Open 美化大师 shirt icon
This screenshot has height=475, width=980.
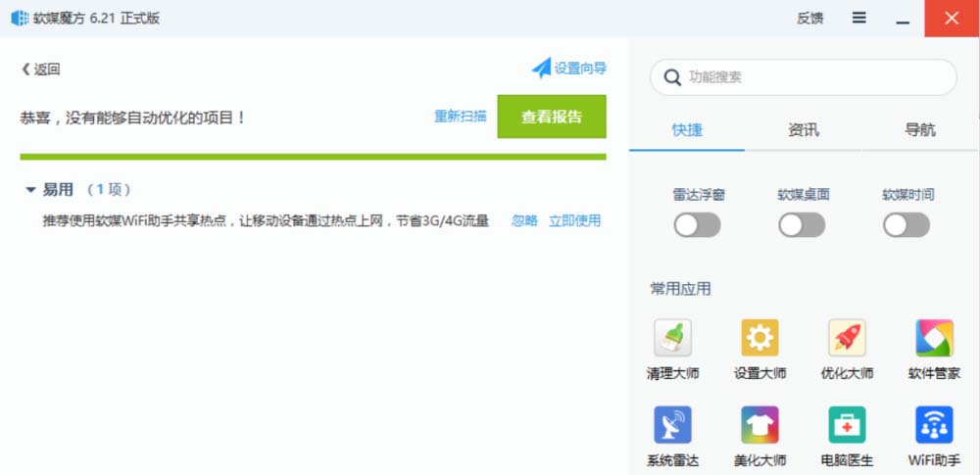click(x=759, y=425)
